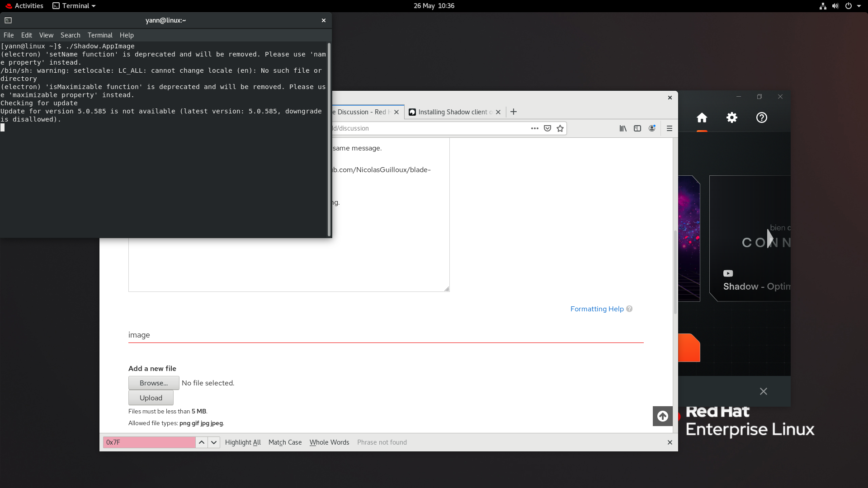Image resolution: width=868 pixels, height=488 pixels.
Task: Toggle the Whole Words search option
Action: [329, 442]
